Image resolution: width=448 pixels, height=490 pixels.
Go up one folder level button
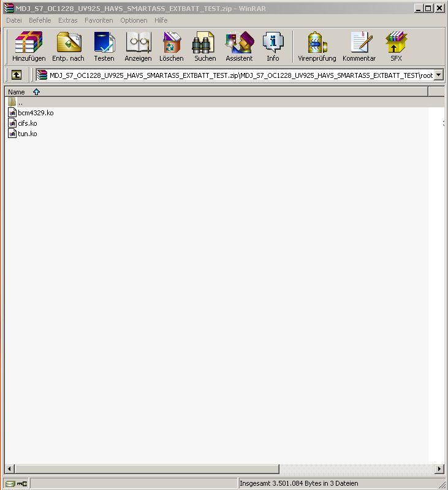tap(17, 75)
